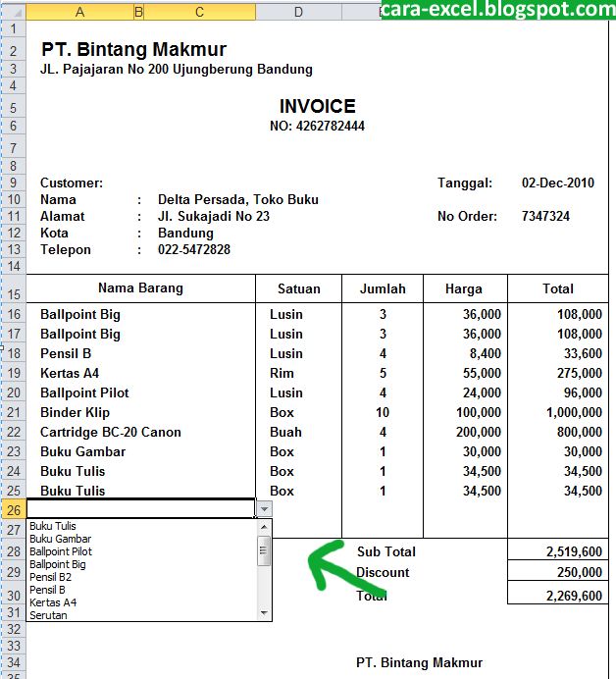Screen dimensions: 616x679
Task: Click the Customer: label
Action: coord(72,183)
